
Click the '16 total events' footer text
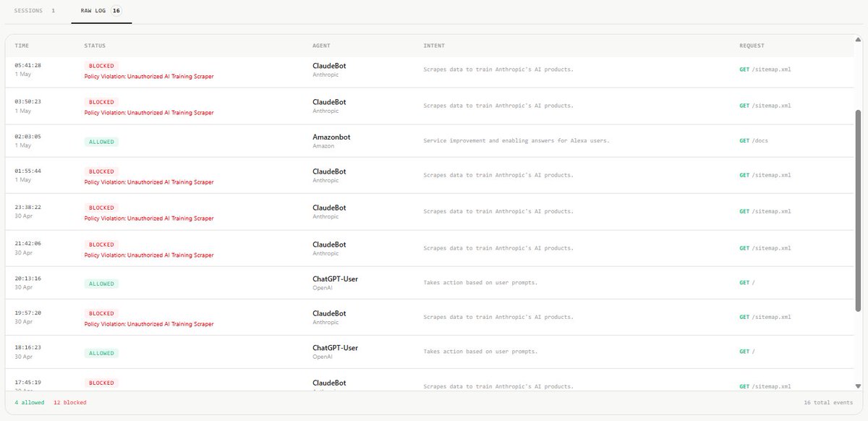point(828,402)
